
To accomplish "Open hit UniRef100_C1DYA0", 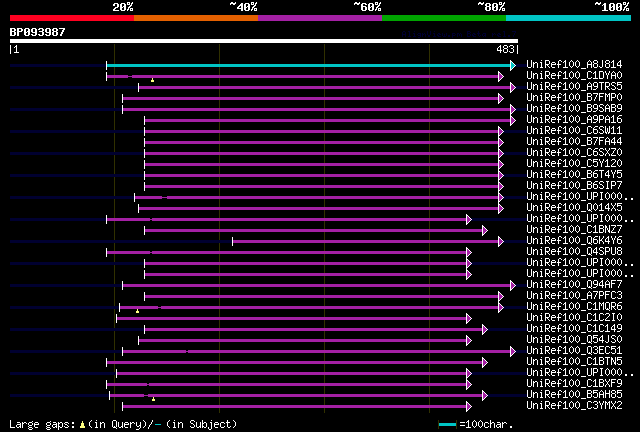I will (574, 75).
